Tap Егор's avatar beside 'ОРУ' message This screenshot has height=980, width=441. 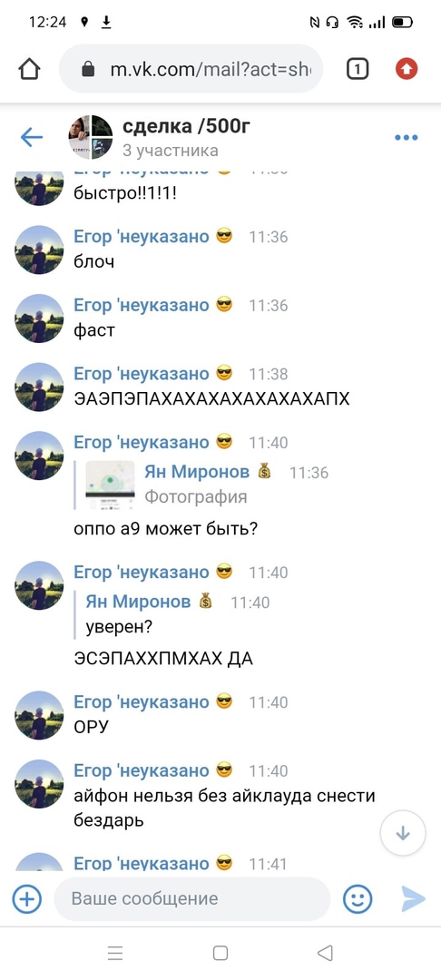tap(39, 716)
